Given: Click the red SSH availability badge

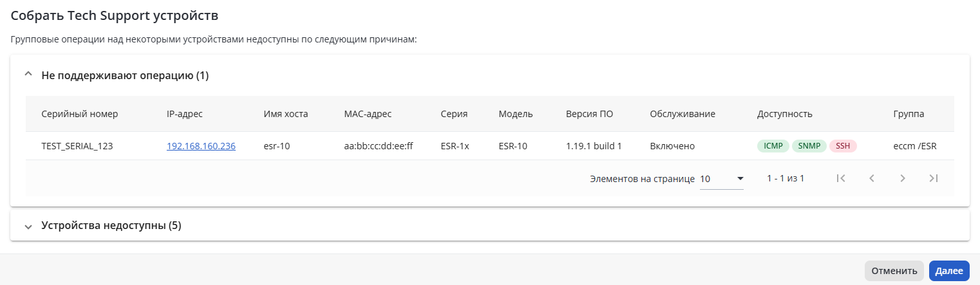Looking at the screenshot, I should (843, 146).
